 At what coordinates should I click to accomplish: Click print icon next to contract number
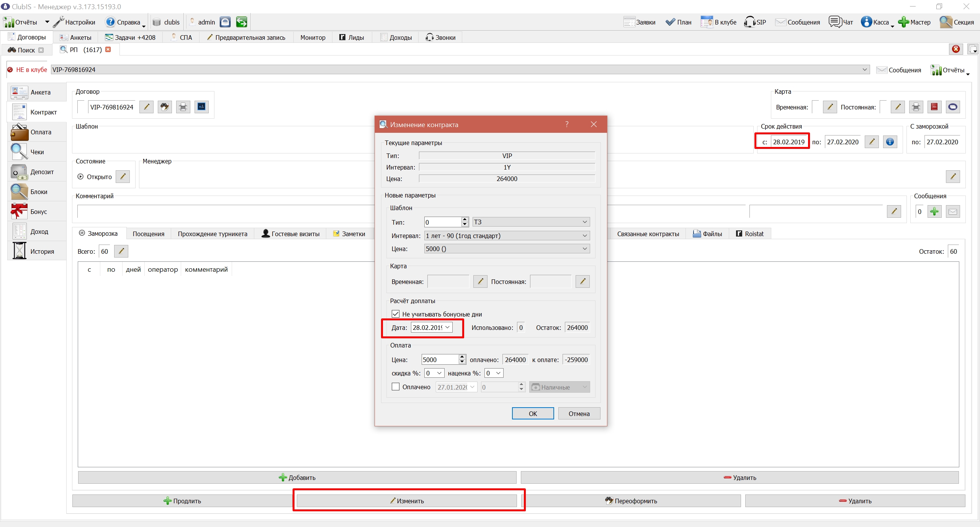183,107
